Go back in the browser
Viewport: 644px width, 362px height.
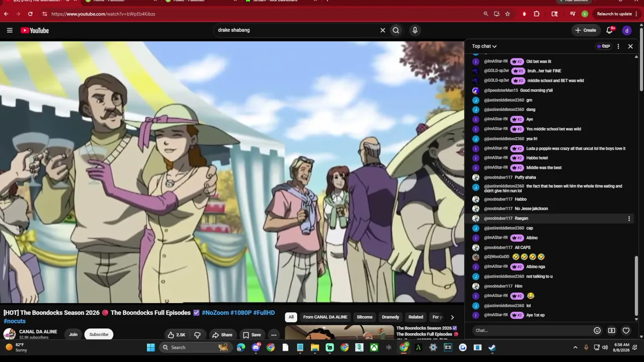[x=6, y=14]
